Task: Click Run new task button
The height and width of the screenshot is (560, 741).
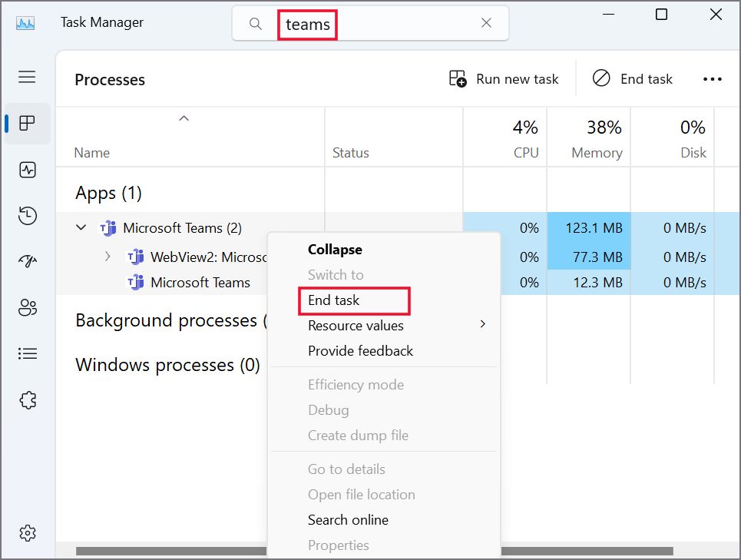Action: pos(504,79)
